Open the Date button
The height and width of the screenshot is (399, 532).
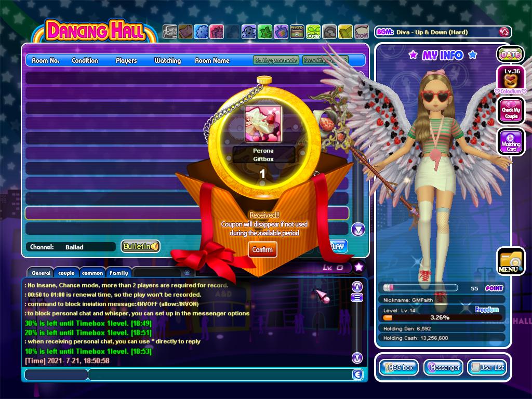pos(510,55)
